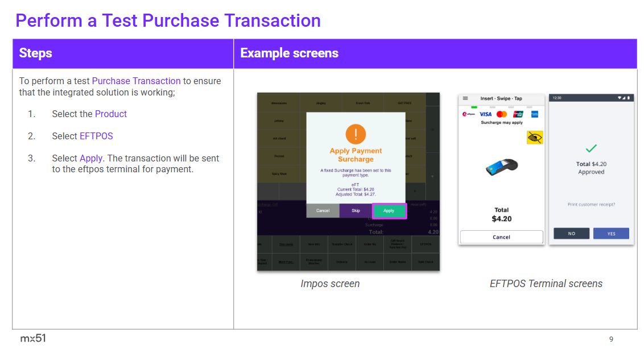Click Skip in the surcharge dialog
The width and height of the screenshot is (644, 361).
coord(356,211)
